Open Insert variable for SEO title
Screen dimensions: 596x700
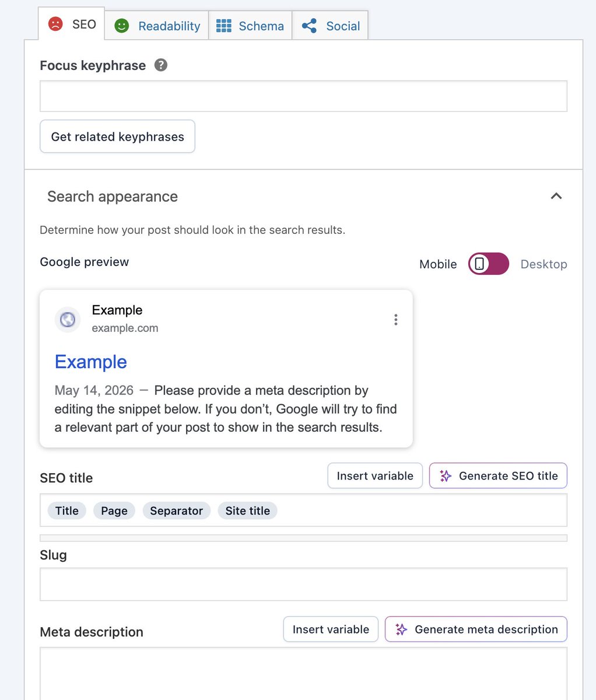pos(375,476)
